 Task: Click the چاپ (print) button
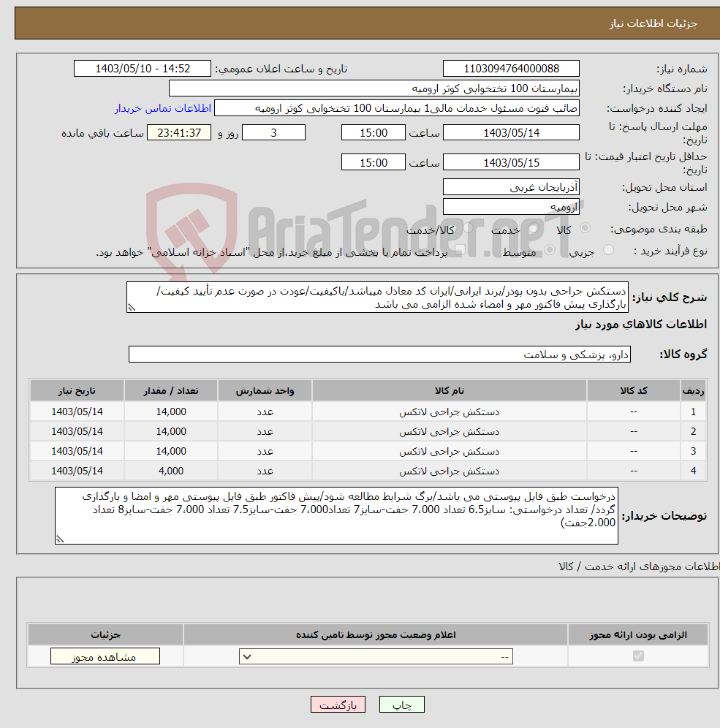(402, 705)
